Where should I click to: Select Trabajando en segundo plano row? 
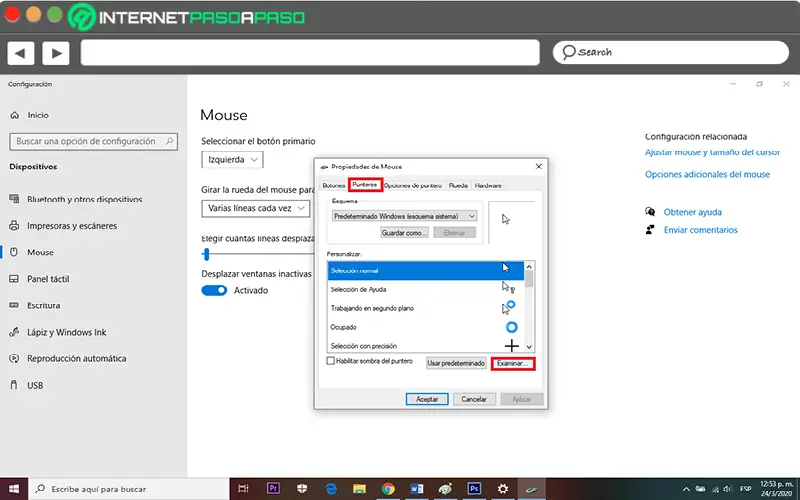(426, 308)
